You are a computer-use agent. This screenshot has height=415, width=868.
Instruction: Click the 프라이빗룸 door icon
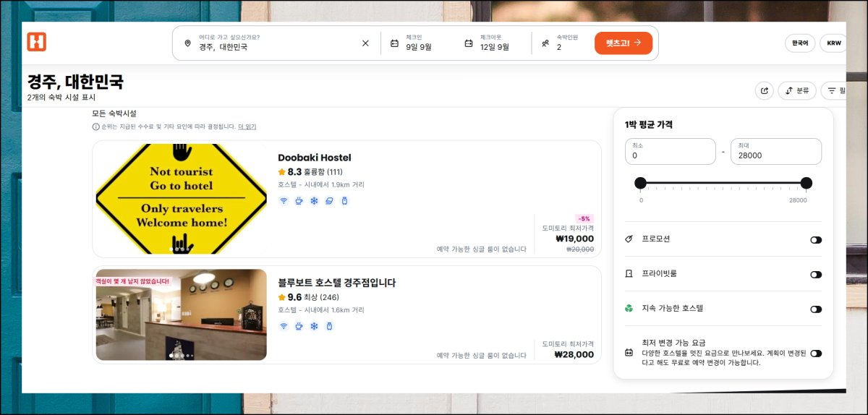pos(629,274)
